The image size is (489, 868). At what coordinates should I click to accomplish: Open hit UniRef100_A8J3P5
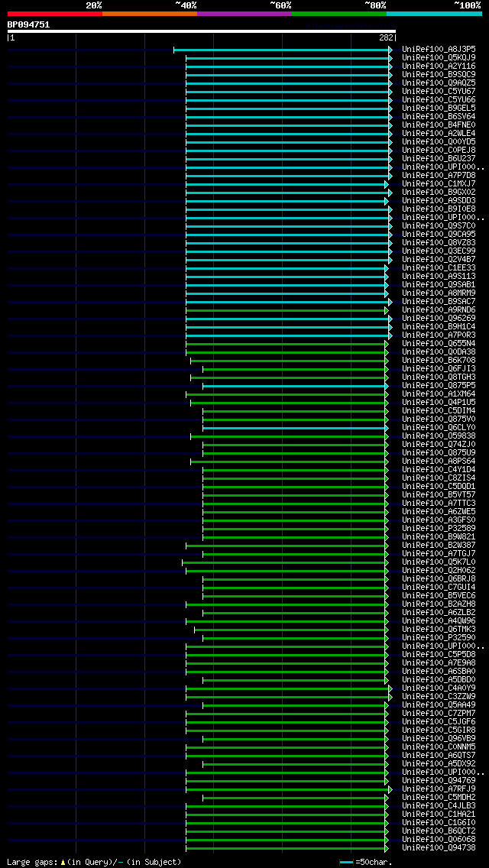coord(439,49)
